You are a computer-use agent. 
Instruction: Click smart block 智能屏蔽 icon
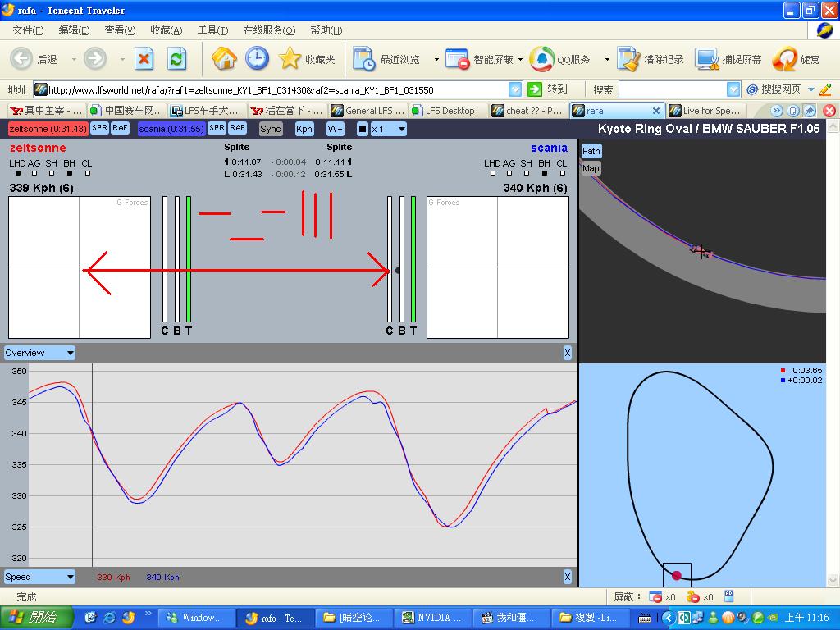457,59
